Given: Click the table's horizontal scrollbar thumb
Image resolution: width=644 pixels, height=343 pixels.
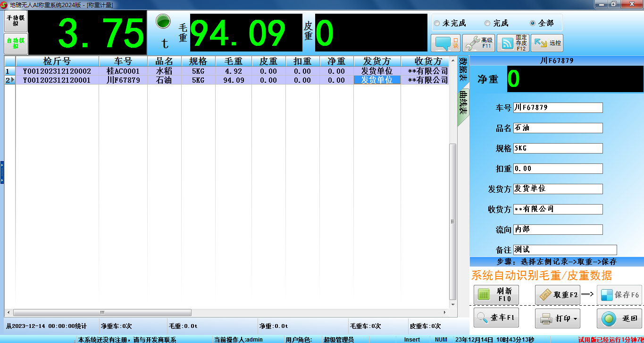Looking at the screenshot, I should pos(102,312).
